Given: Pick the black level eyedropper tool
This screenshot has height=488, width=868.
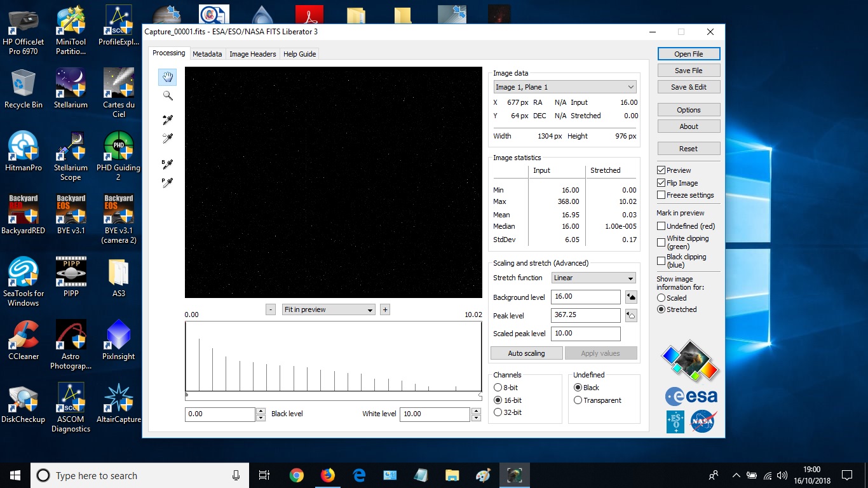Looking at the screenshot, I should [168, 119].
